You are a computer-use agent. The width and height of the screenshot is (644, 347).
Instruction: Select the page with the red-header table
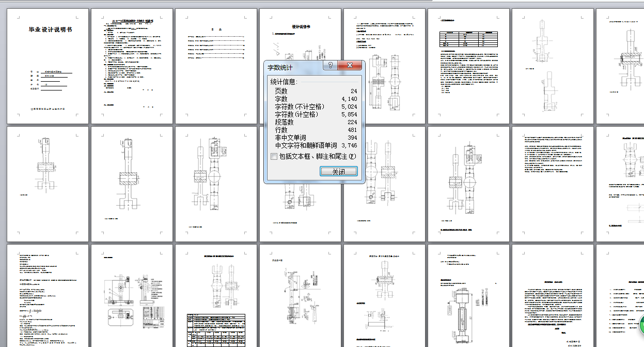pyautogui.click(x=468, y=66)
